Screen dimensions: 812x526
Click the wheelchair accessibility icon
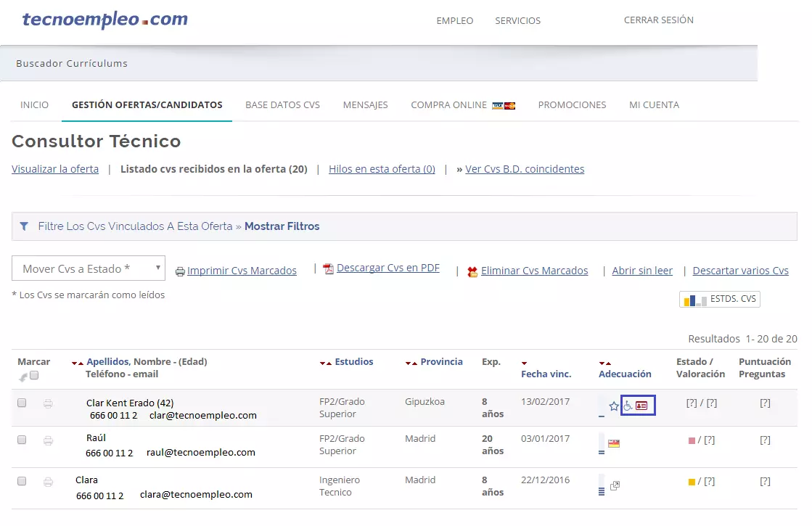[628, 406]
